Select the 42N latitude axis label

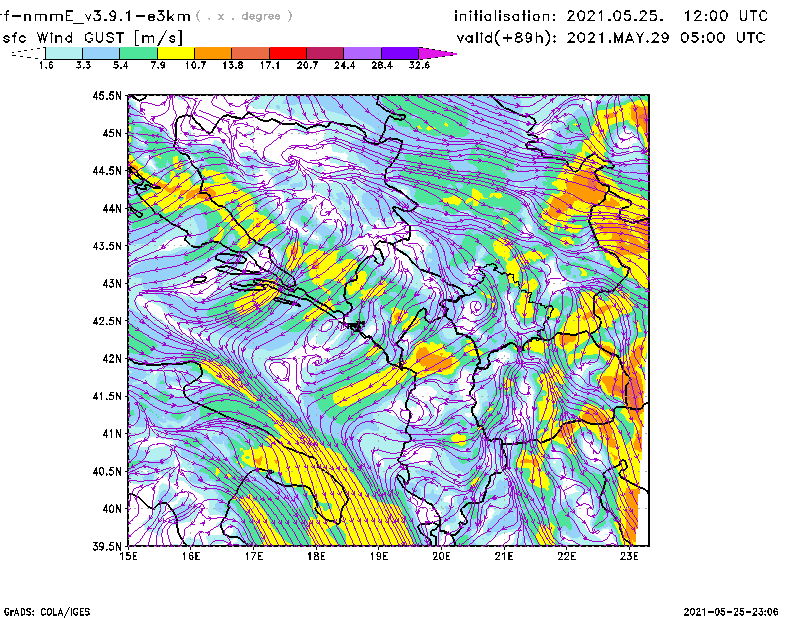(x=111, y=359)
